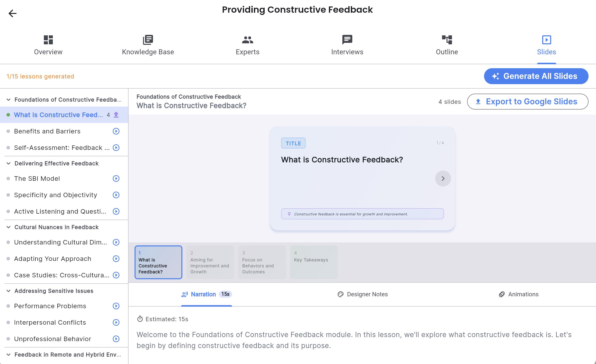Export presentation to Google Slides
596x364 pixels.
(x=528, y=102)
